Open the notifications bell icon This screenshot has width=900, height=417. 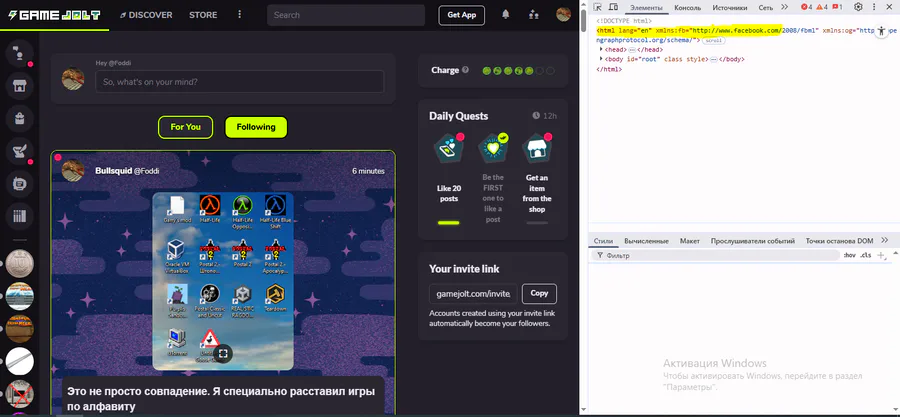coord(506,15)
